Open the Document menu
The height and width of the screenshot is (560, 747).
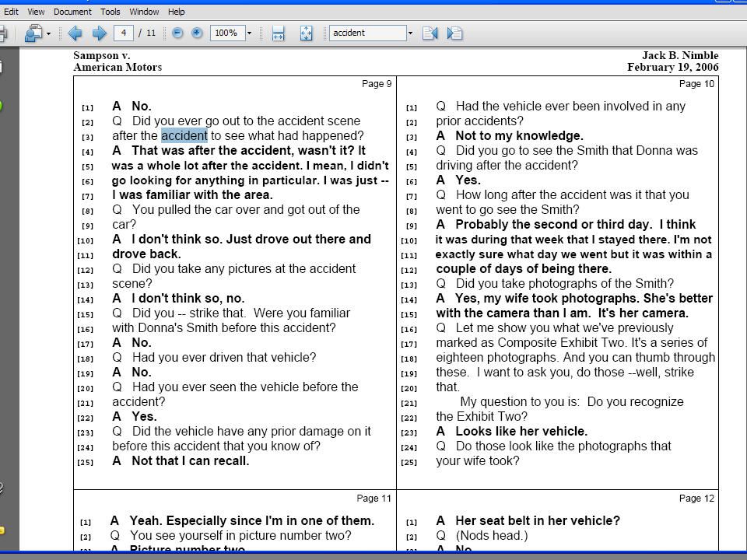click(x=72, y=12)
